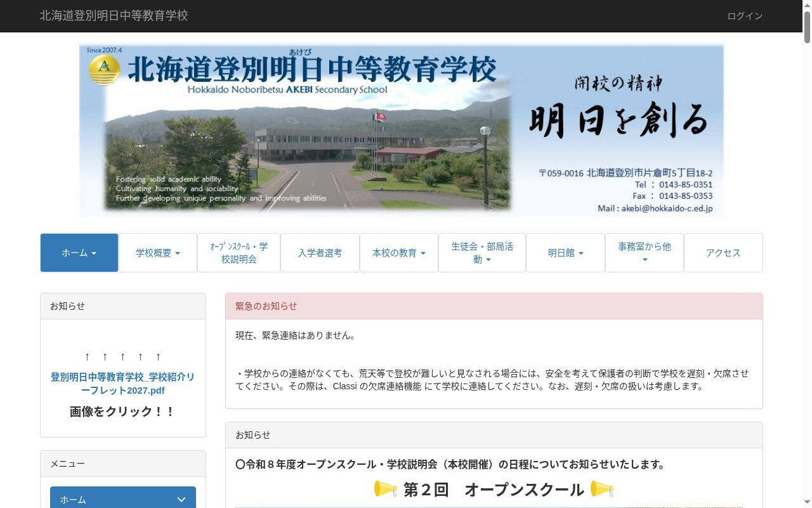Click the left megaphone icon beside 第2回
The image size is (812, 508).
pos(385,489)
